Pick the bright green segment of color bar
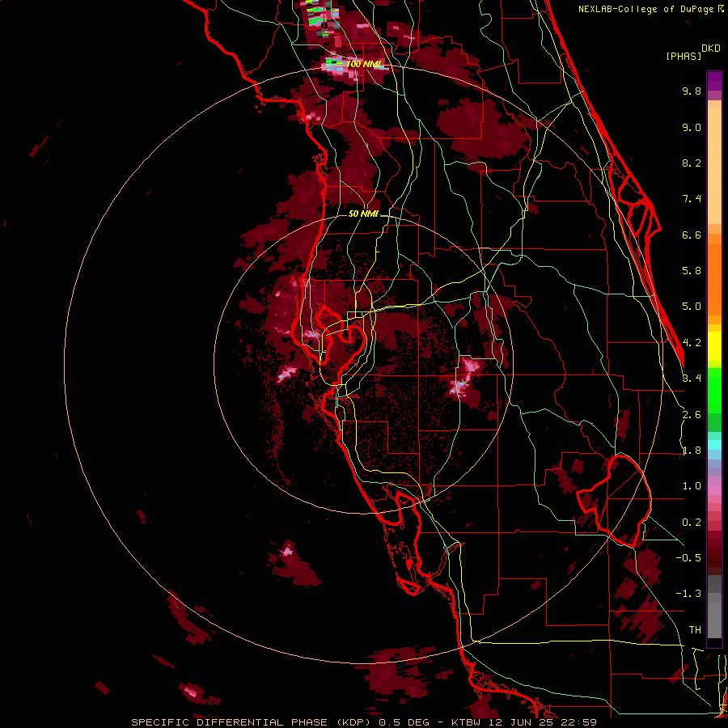Viewport: 728px width, 728px height. pos(714,391)
